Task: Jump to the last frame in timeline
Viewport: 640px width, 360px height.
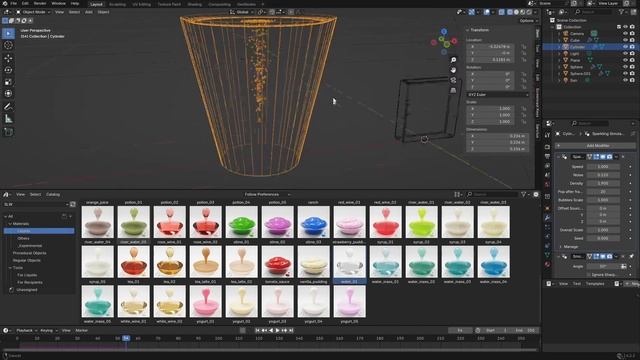Action: pos(291,330)
